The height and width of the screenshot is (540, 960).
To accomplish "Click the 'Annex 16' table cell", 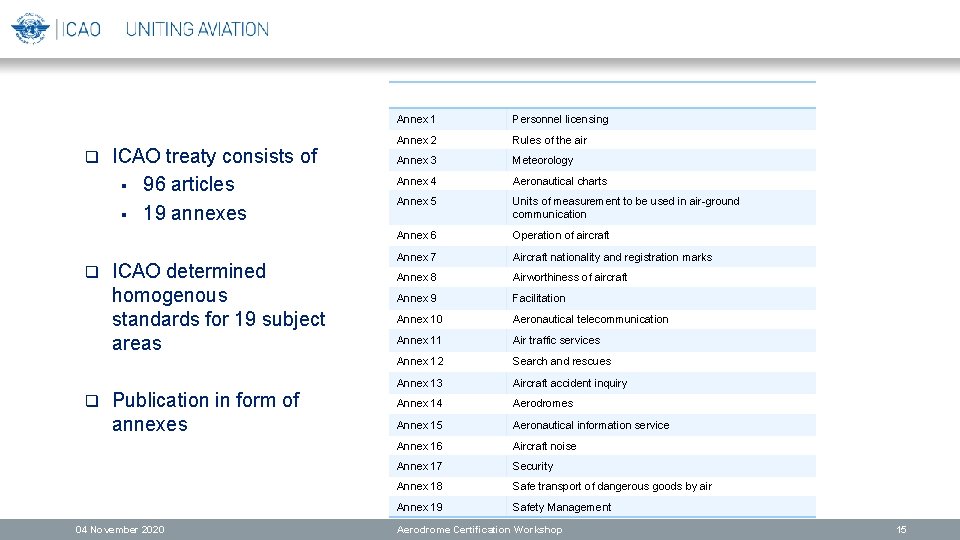I will (x=448, y=446).
